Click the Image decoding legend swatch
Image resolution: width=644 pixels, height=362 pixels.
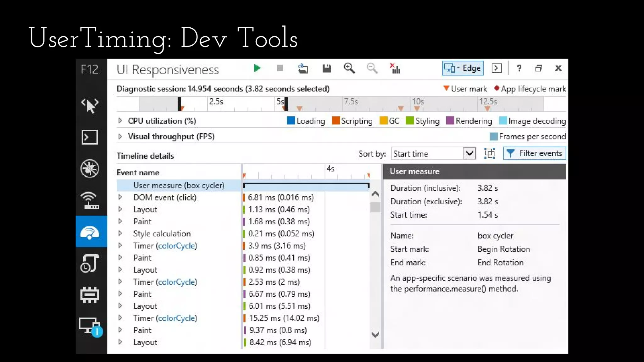503,121
